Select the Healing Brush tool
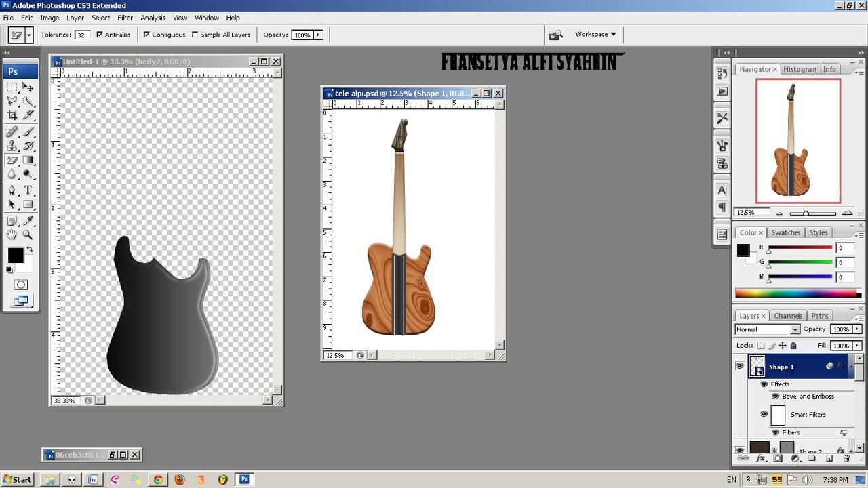 tap(12, 132)
